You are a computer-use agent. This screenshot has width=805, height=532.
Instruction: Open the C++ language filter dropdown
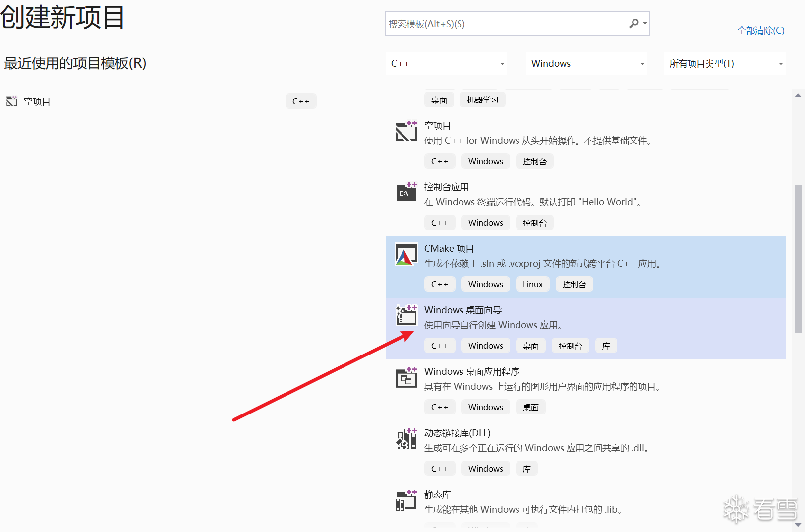click(446, 63)
